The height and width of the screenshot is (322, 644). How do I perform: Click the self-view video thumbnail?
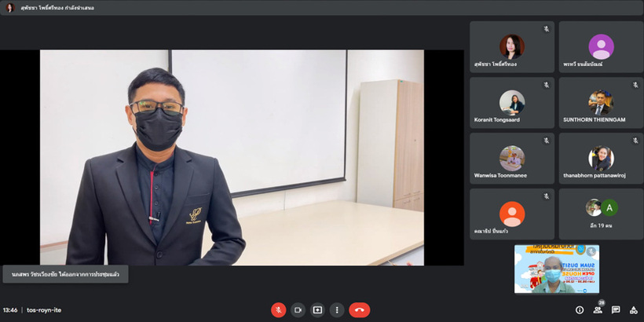[x=556, y=269]
